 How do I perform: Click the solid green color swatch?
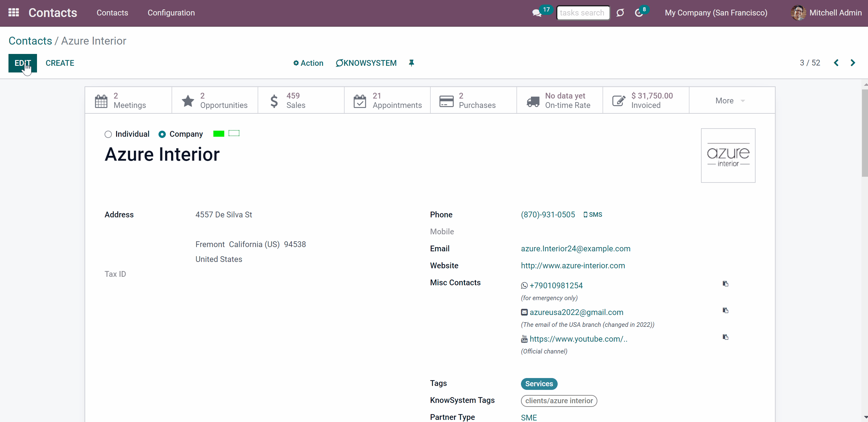[219, 134]
